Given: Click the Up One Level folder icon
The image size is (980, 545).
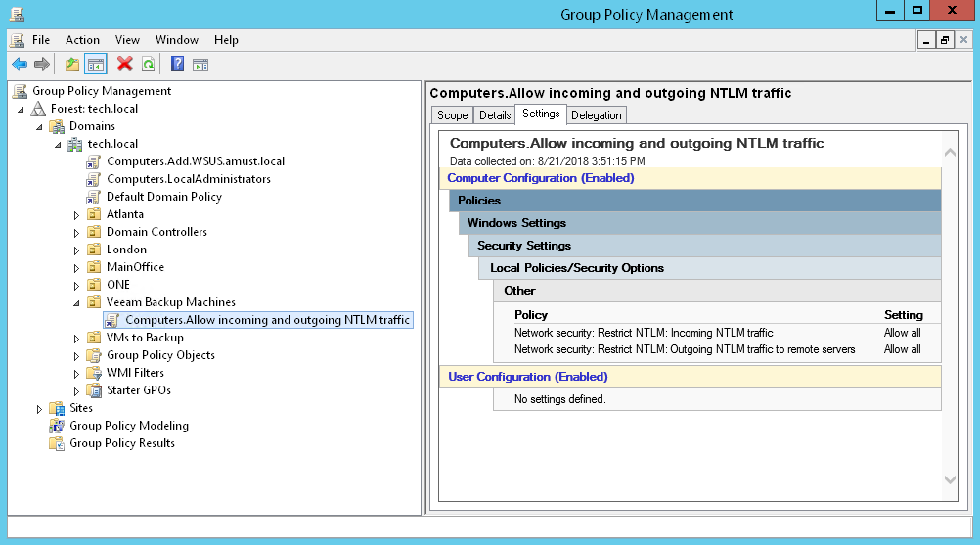Looking at the screenshot, I should pyautogui.click(x=71, y=65).
